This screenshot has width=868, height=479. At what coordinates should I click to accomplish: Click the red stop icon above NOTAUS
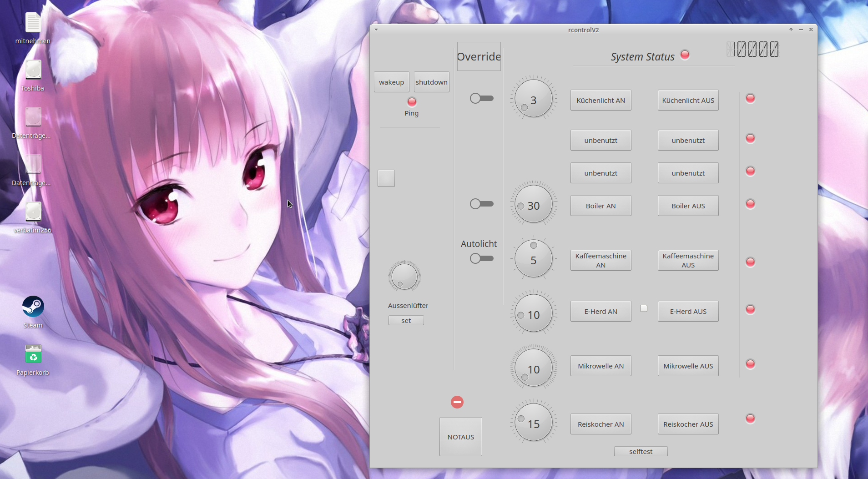click(x=457, y=402)
